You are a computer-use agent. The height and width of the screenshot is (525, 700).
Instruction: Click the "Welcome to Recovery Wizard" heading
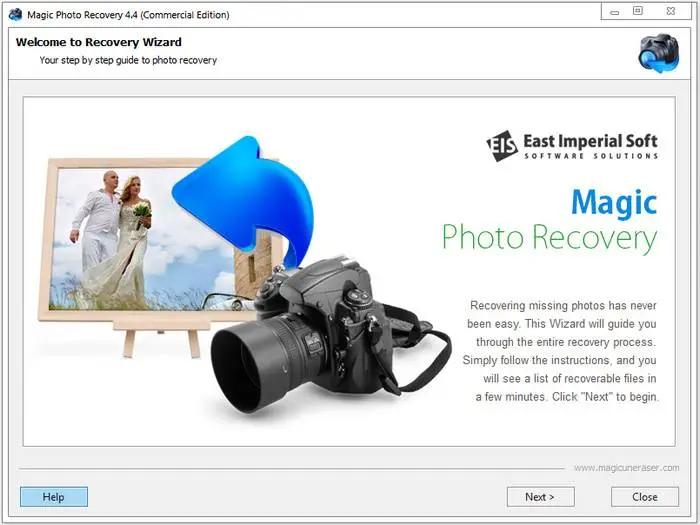[99, 42]
